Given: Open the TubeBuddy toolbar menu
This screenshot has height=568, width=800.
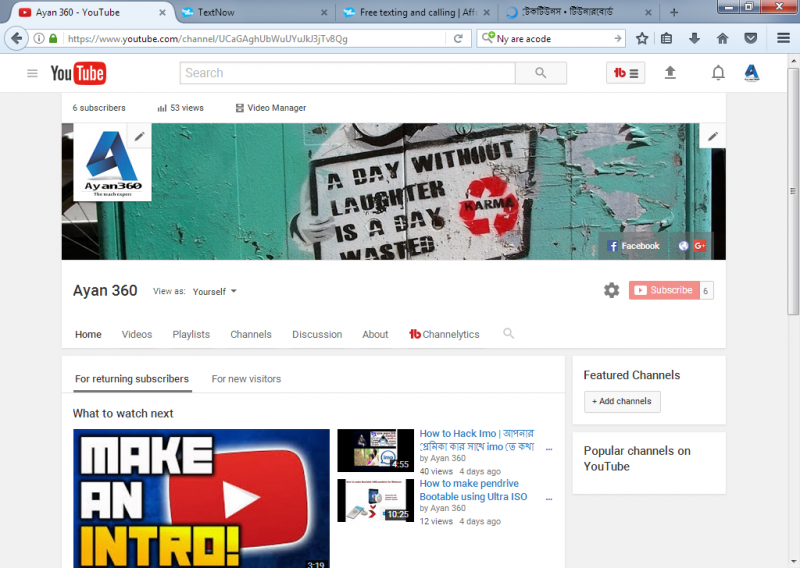Looking at the screenshot, I should pos(626,73).
